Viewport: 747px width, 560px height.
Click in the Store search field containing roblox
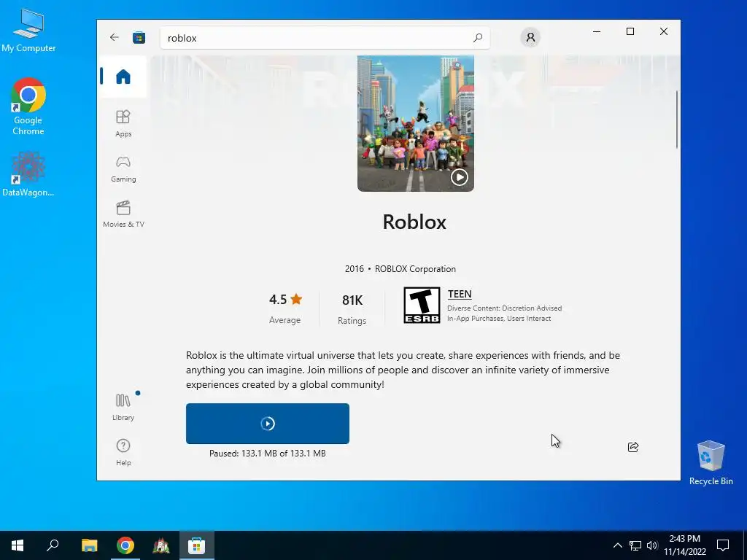click(325, 38)
